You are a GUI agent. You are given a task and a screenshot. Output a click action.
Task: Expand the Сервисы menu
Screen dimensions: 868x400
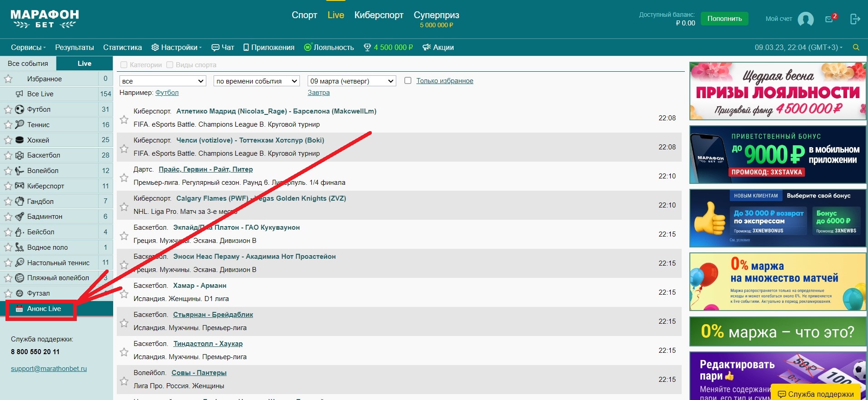click(x=28, y=47)
